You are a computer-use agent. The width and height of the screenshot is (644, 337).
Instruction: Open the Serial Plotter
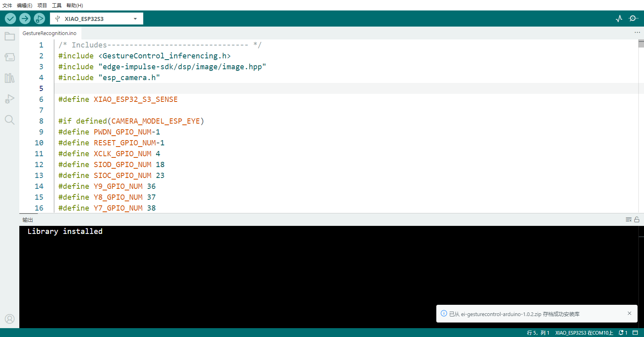coord(619,19)
